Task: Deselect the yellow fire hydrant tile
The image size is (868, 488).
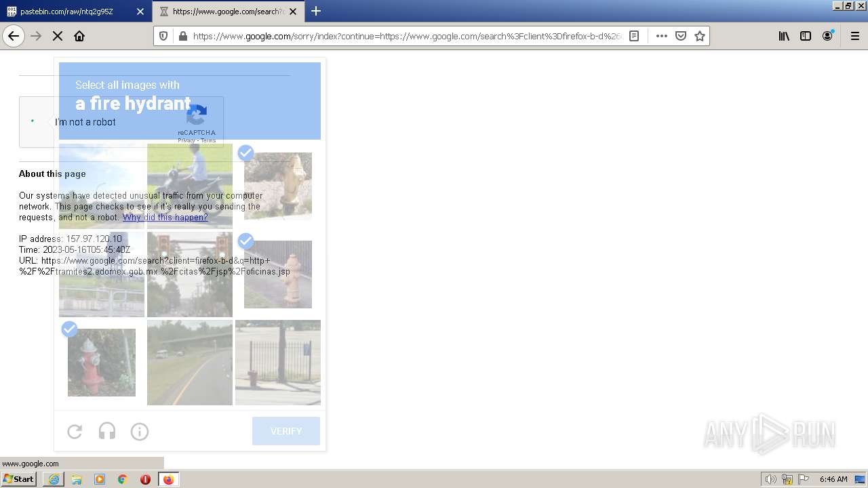Action: pyautogui.click(x=278, y=186)
